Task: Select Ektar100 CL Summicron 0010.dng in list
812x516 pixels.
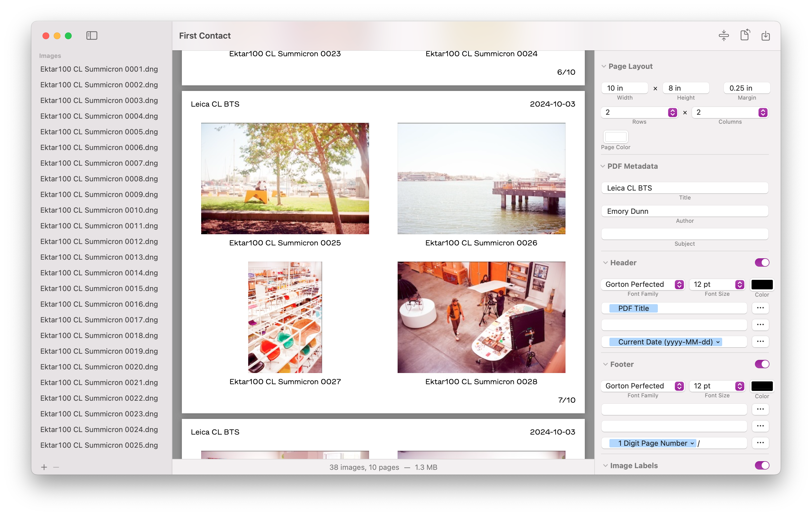Action: (x=99, y=210)
